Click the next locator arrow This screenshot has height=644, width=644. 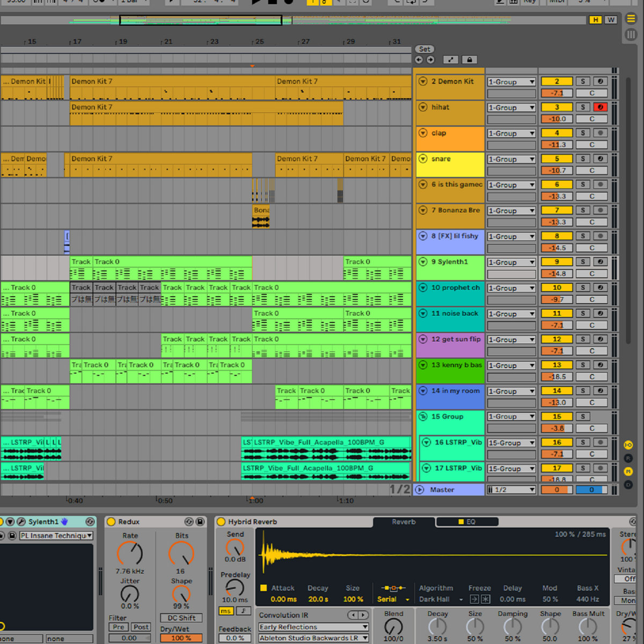[x=430, y=60]
